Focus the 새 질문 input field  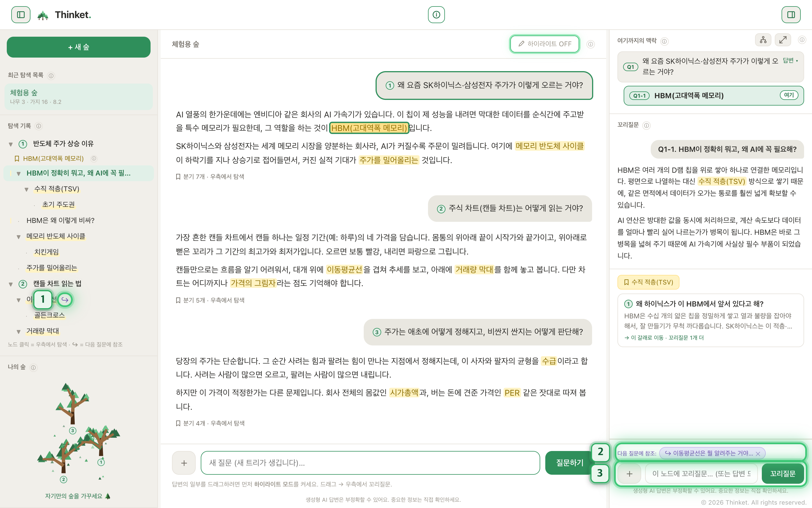pos(370,463)
